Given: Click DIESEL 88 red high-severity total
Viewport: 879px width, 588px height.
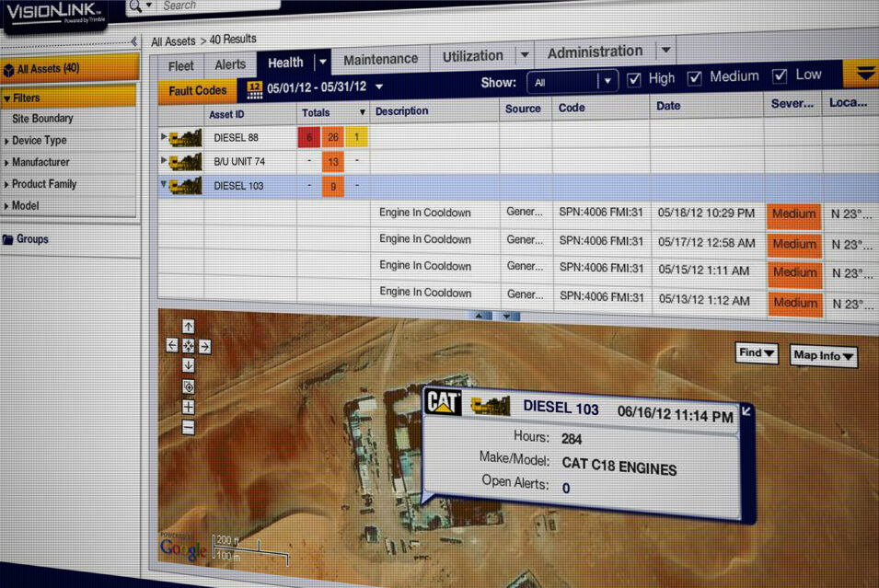Looking at the screenshot, I should [x=309, y=137].
